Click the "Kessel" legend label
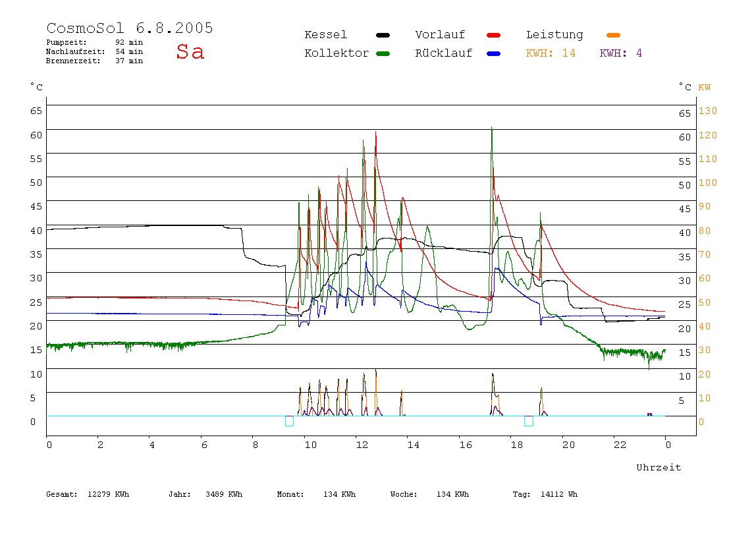Image resolution: width=756 pixels, height=535 pixels. coord(325,35)
